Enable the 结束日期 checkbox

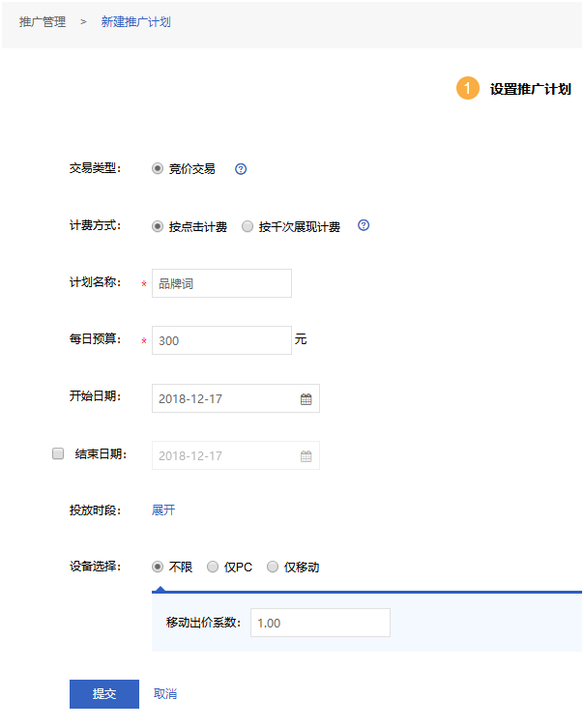[58, 453]
